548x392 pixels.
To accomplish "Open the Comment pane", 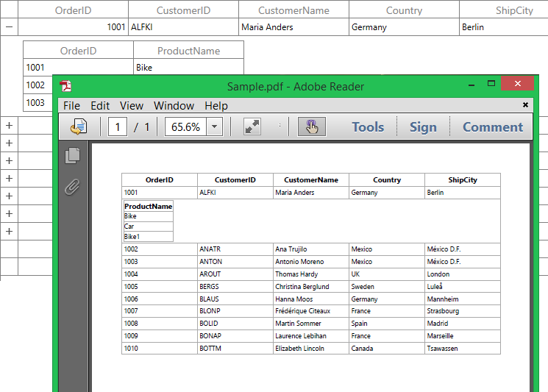I will click(x=493, y=127).
